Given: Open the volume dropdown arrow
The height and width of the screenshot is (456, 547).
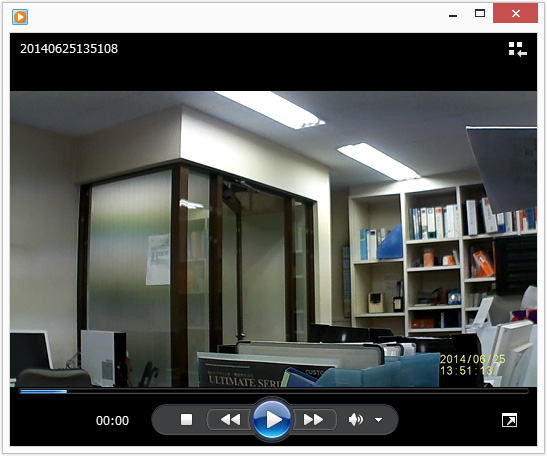Looking at the screenshot, I should tap(379, 420).
